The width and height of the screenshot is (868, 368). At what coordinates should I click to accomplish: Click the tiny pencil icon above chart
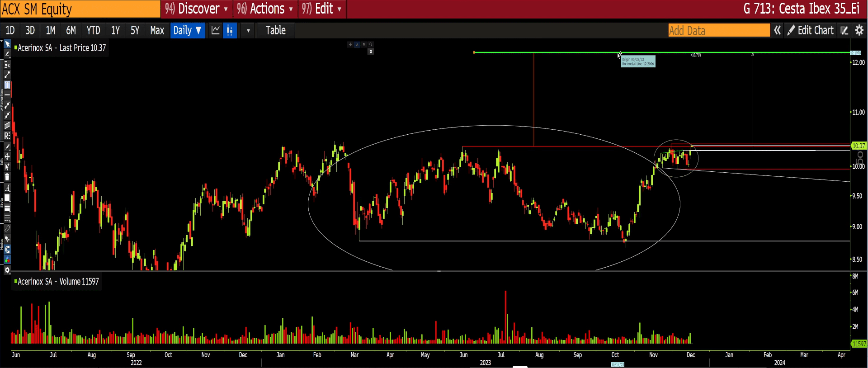click(357, 44)
